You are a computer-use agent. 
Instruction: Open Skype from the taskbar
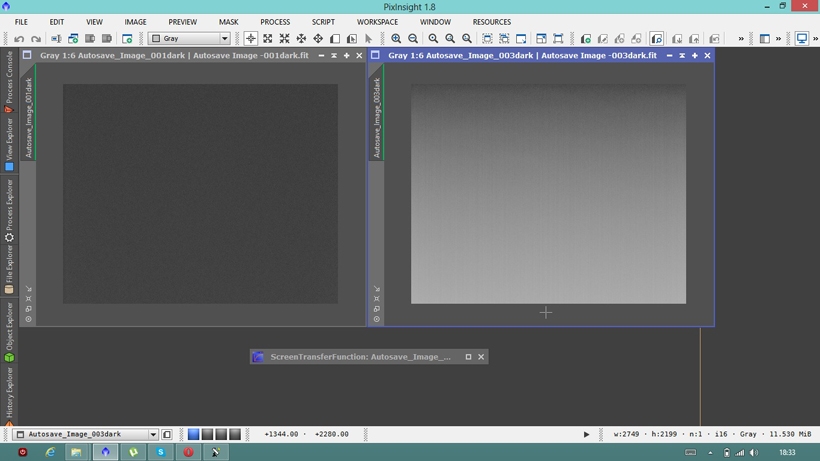(161, 452)
